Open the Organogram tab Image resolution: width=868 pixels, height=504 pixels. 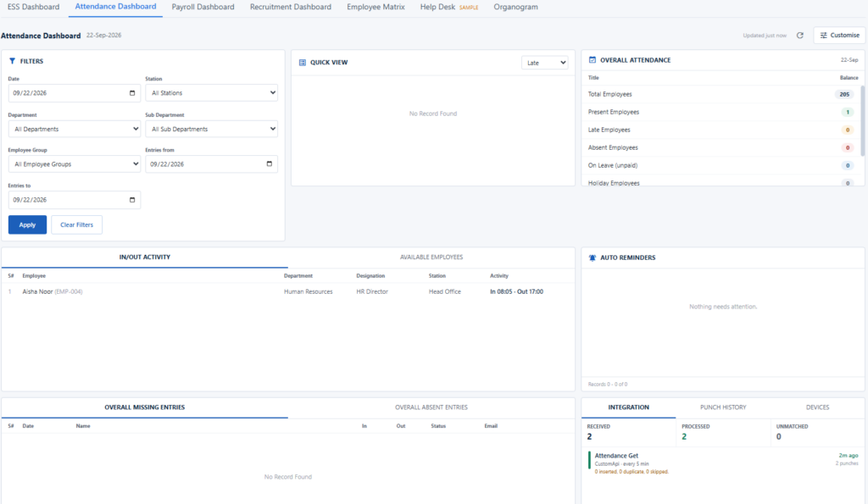click(x=515, y=7)
